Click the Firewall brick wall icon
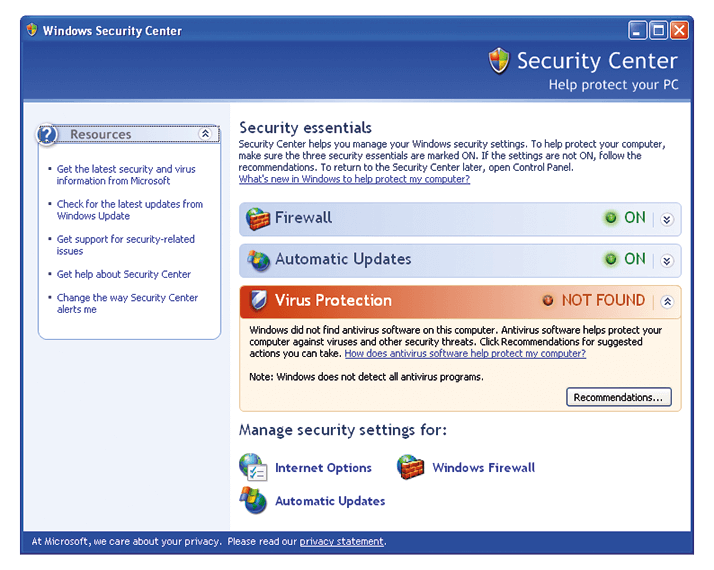The width and height of the screenshot is (714, 570). 258,219
